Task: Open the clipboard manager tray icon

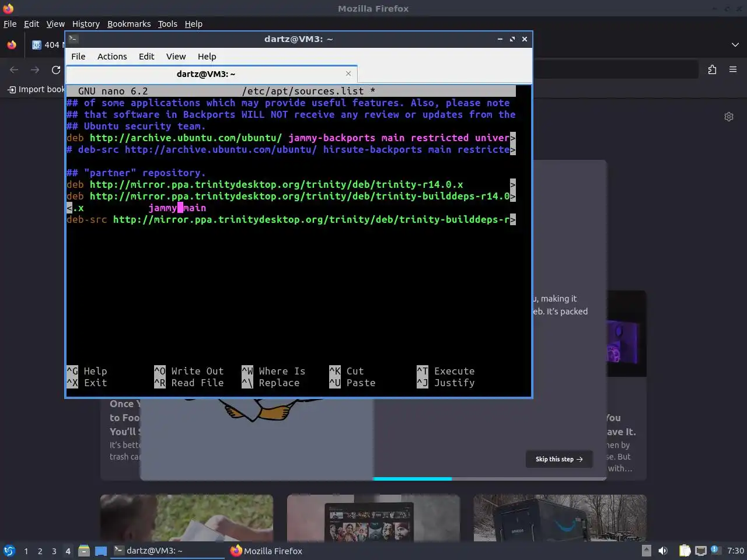Action: (685, 551)
